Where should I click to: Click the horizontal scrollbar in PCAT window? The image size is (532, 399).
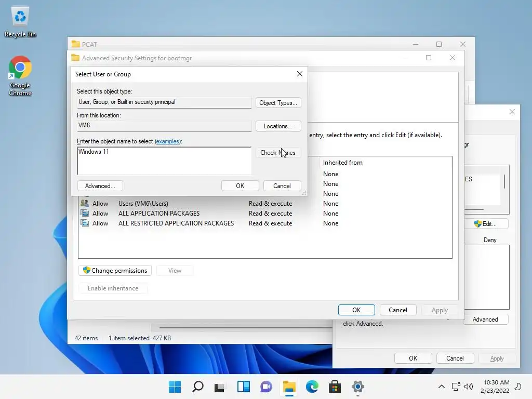pyautogui.click(x=245, y=328)
